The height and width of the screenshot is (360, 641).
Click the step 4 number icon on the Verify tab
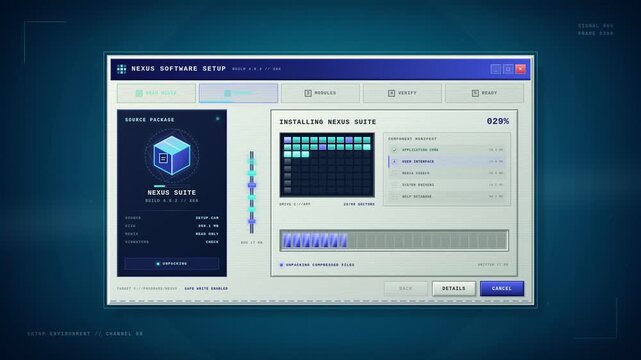pyautogui.click(x=391, y=93)
